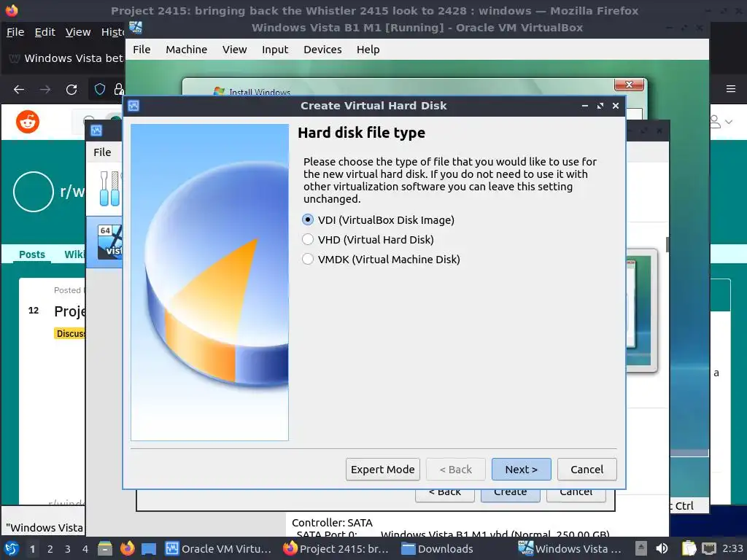Viewport: 747px width, 560px height.
Task: Switch to Oracle VM VirtualBox taskbar entry
Action: tap(218, 548)
